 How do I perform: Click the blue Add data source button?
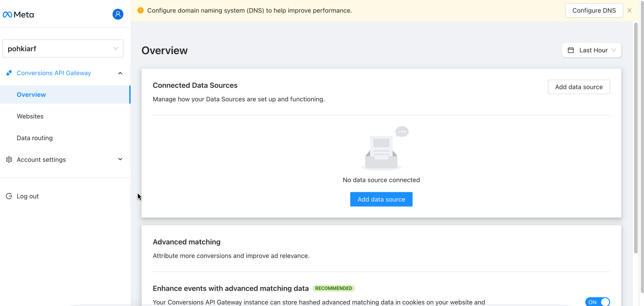(381, 199)
